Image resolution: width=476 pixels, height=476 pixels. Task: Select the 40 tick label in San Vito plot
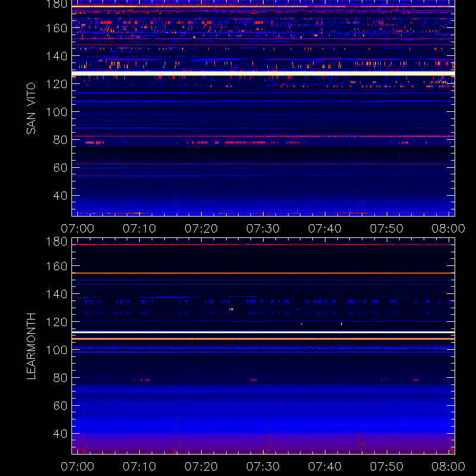pos(60,196)
